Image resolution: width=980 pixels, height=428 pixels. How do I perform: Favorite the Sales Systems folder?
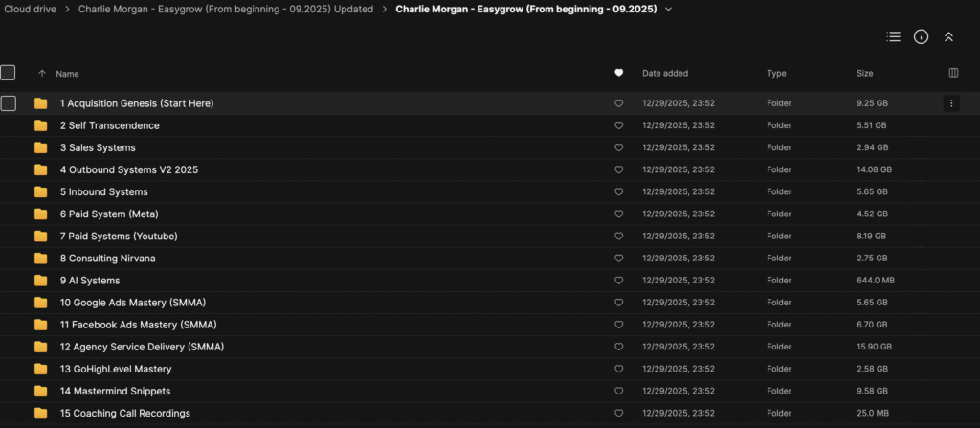tap(619, 147)
